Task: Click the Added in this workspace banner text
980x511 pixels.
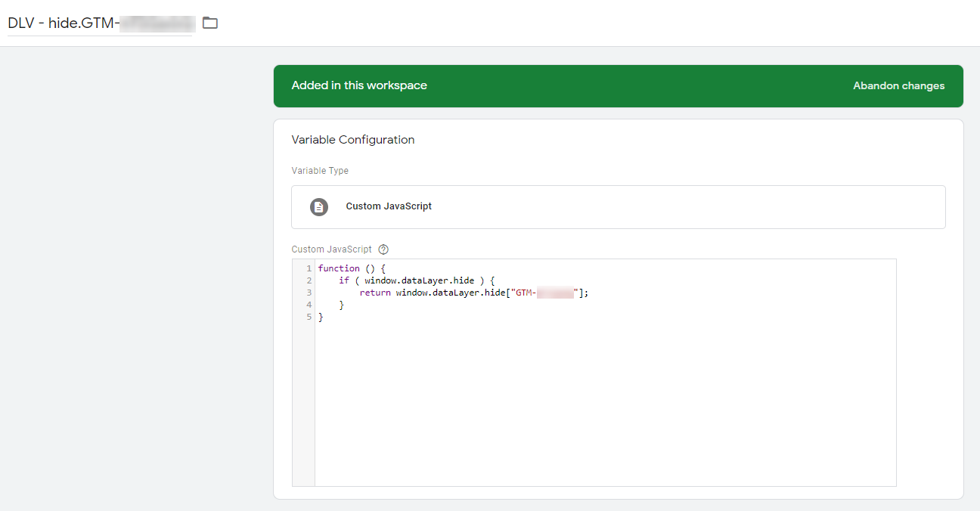Action: click(x=359, y=85)
